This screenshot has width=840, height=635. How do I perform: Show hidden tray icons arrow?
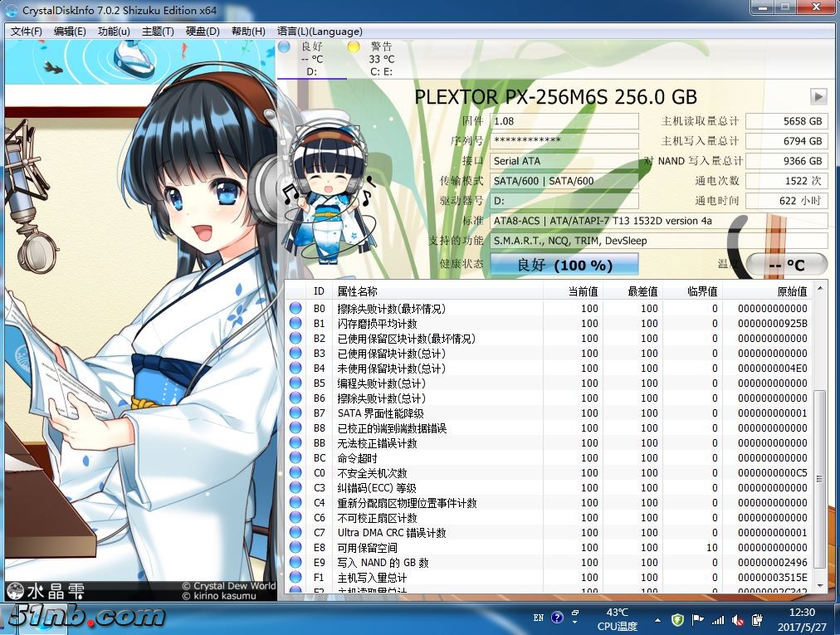coord(657,621)
